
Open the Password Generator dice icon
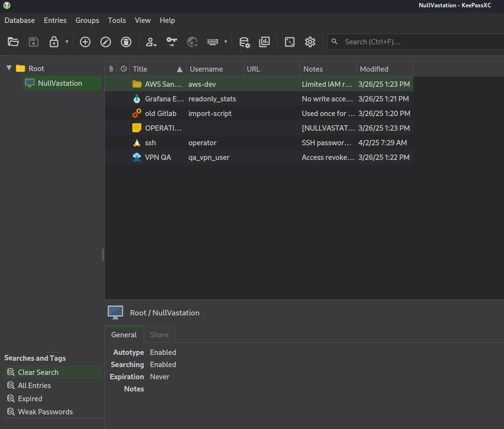click(290, 42)
